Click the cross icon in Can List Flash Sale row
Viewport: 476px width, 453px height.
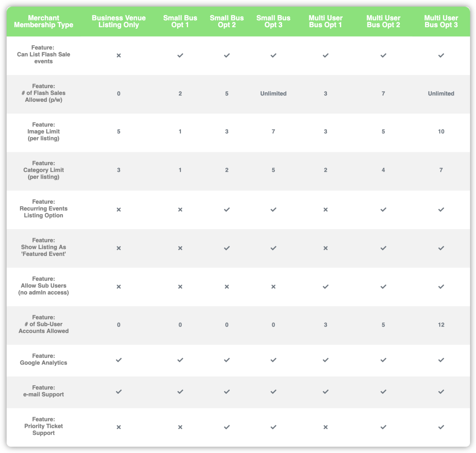[x=119, y=56]
